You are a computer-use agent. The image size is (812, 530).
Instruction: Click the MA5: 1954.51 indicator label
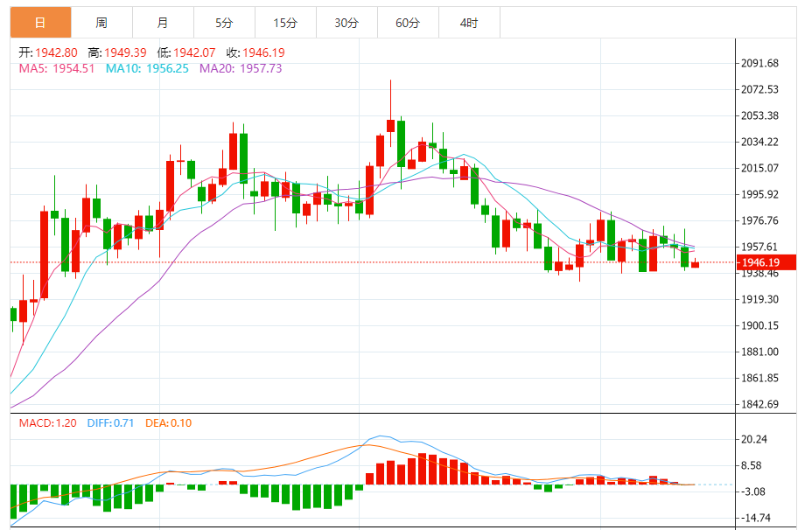coord(57,68)
